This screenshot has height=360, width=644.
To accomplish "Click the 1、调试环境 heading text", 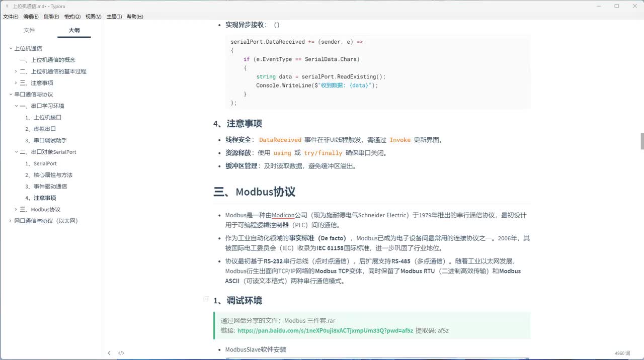I will click(x=237, y=300).
